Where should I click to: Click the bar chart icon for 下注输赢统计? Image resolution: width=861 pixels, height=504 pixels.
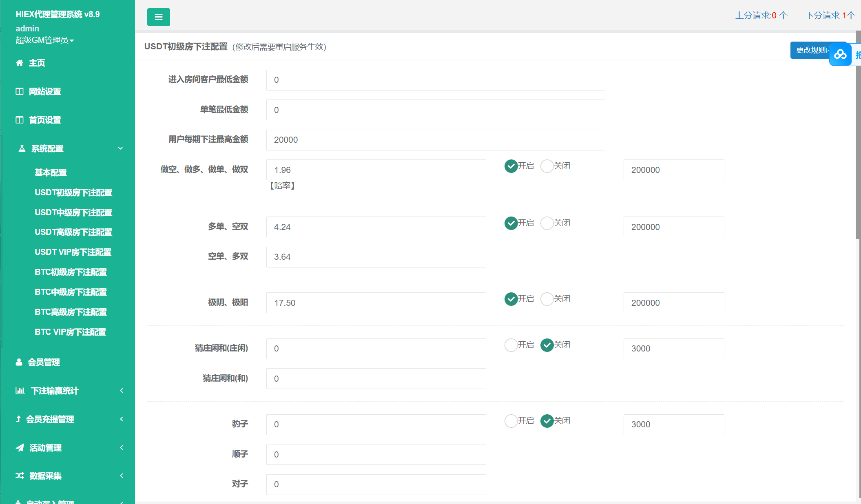click(x=20, y=391)
